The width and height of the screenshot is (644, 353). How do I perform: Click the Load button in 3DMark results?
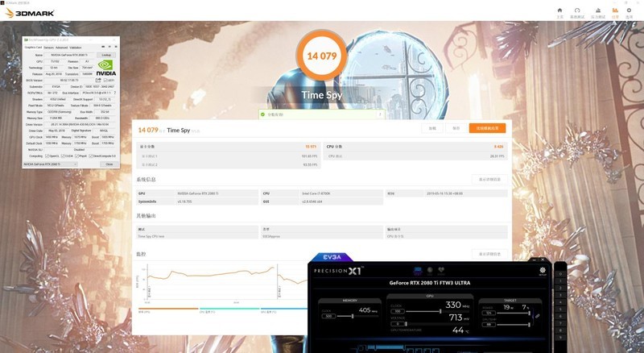click(432, 128)
